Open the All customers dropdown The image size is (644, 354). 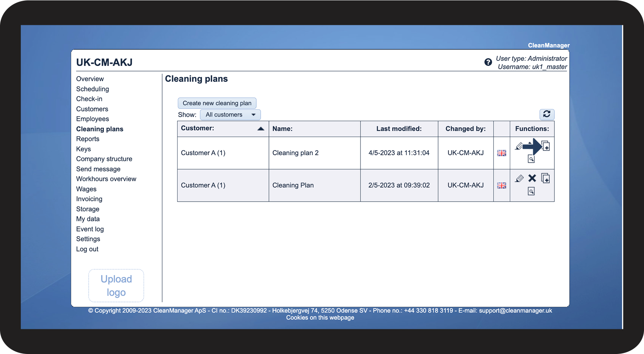(x=230, y=114)
